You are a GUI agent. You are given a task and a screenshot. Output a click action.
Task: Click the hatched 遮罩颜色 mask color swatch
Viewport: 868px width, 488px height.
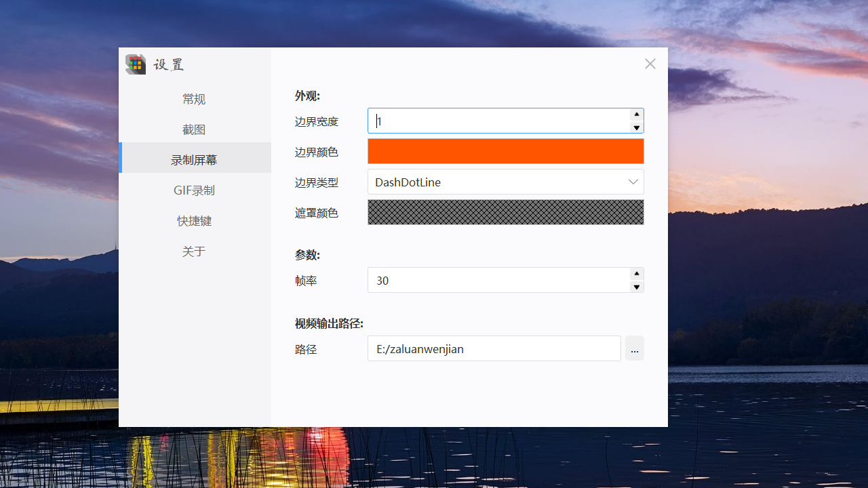(x=505, y=212)
